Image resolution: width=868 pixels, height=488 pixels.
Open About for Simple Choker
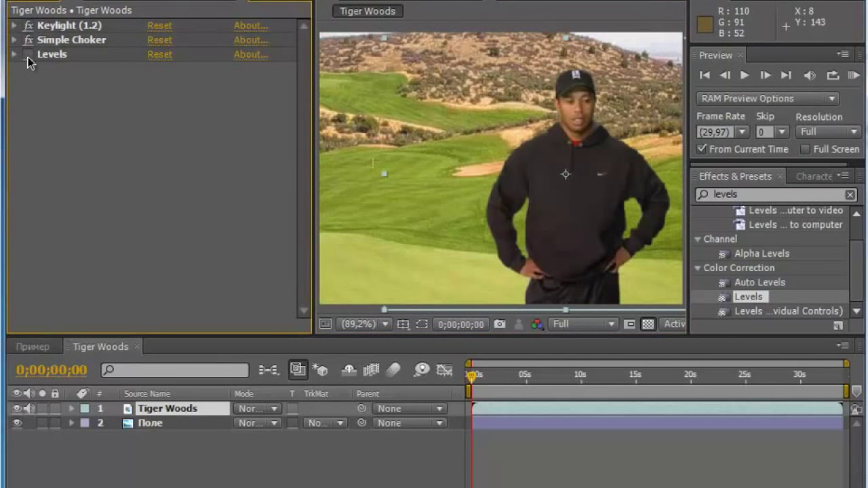click(x=251, y=40)
